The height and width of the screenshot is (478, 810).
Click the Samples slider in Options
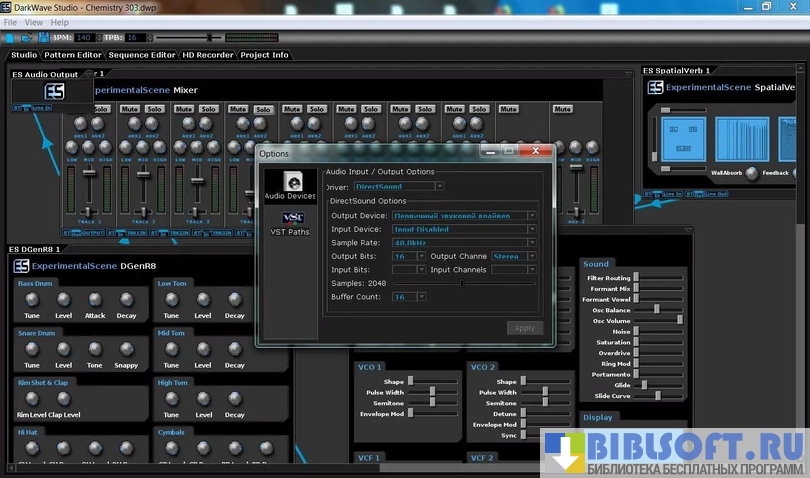click(x=460, y=283)
